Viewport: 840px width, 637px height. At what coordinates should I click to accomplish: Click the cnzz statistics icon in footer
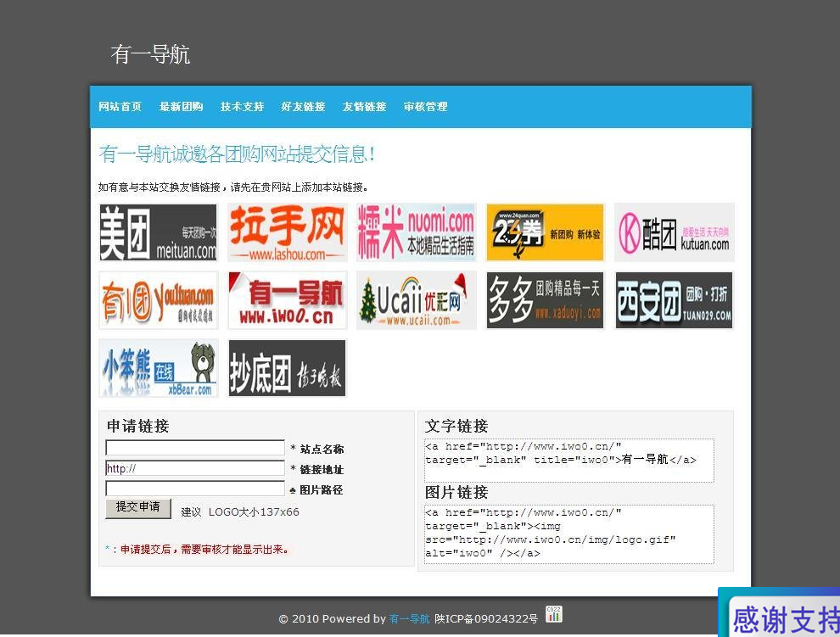click(x=554, y=614)
